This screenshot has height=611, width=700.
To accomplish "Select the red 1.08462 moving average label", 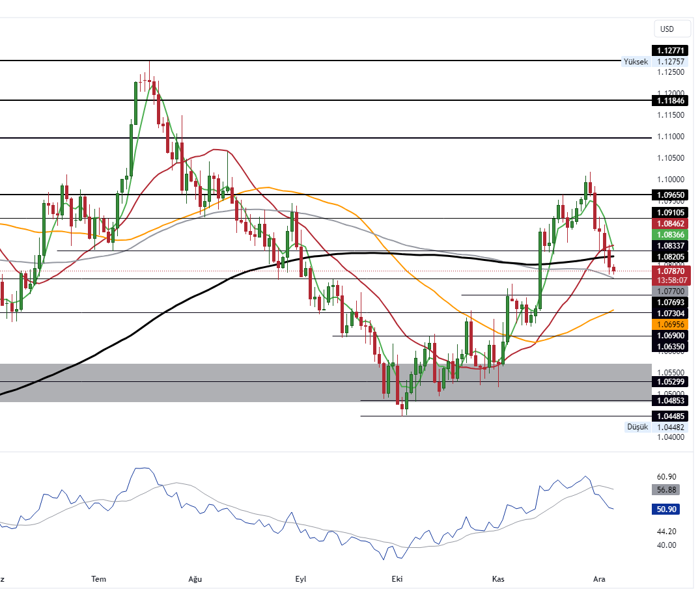I will (671, 223).
